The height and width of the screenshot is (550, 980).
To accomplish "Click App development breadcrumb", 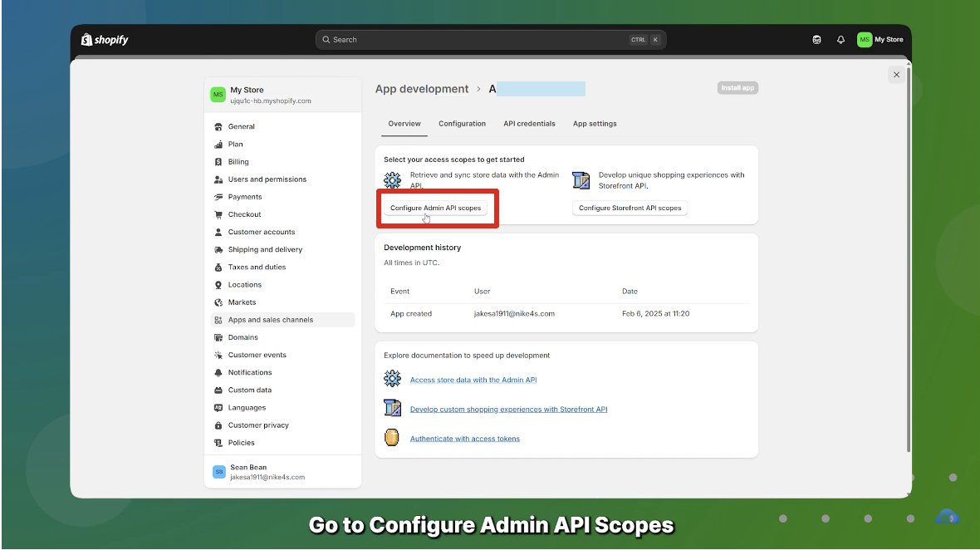I will (x=422, y=89).
